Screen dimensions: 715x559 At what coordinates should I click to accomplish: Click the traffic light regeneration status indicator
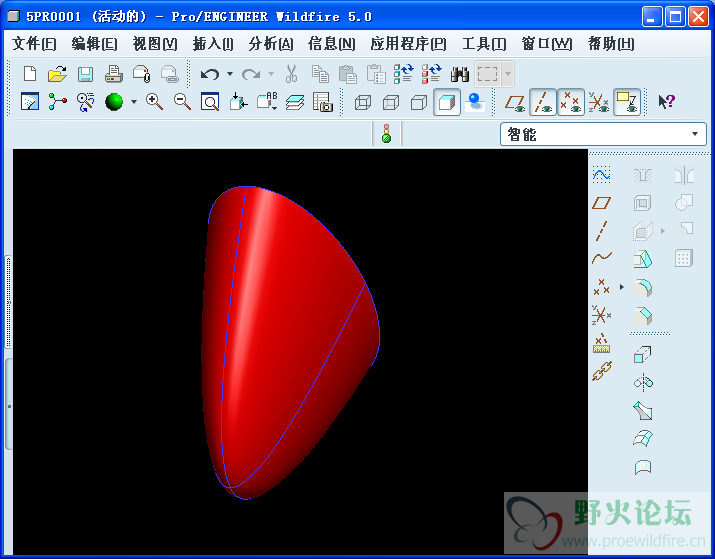click(387, 133)
